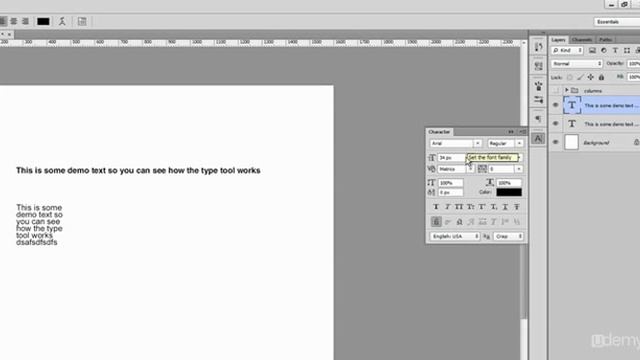Screen dimensions: 640x360
Task: Open the Character panel dock icon
Action: [x=539, y=138]
